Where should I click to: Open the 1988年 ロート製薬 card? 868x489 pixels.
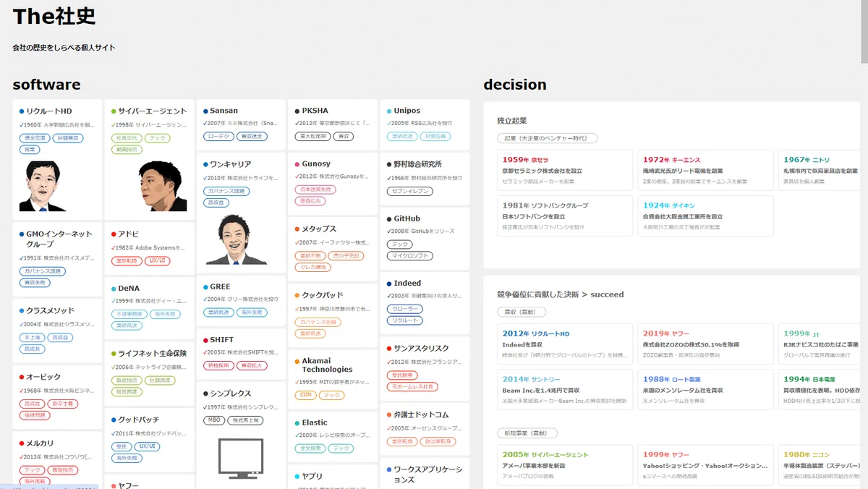[x=705, y=390]
